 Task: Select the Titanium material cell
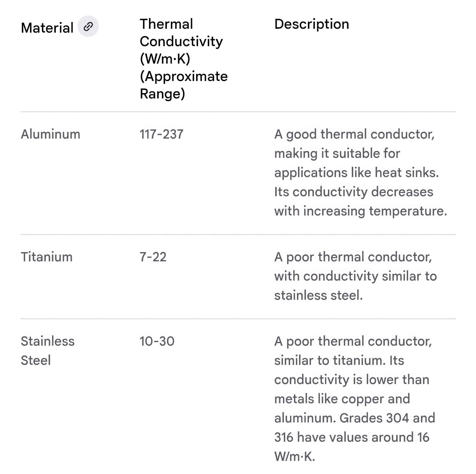pyautogui.click(x=47, y=257)
